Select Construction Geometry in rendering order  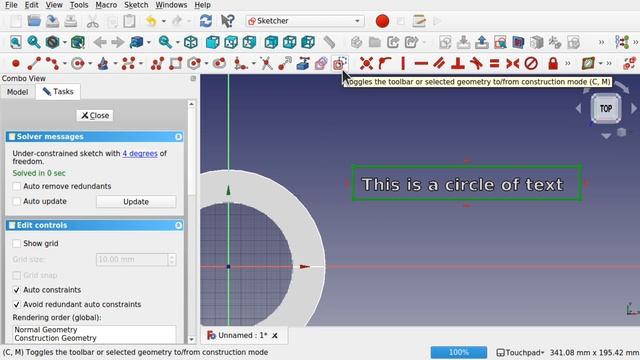point(56,338)
